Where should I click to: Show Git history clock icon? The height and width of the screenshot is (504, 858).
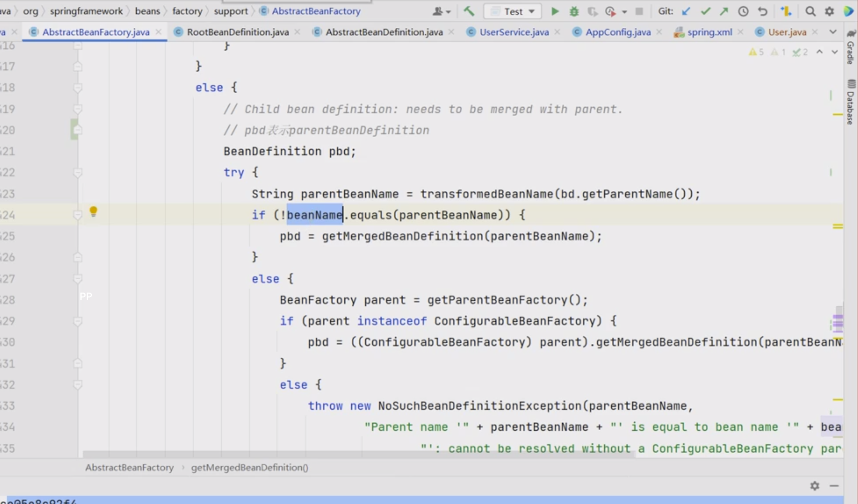(743, 11)
